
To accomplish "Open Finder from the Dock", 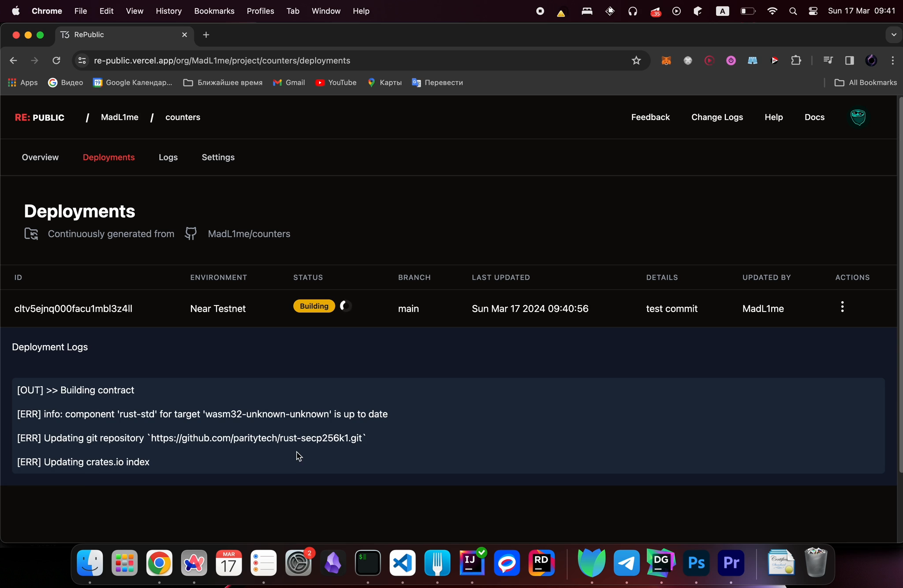I will click(90, 563).
